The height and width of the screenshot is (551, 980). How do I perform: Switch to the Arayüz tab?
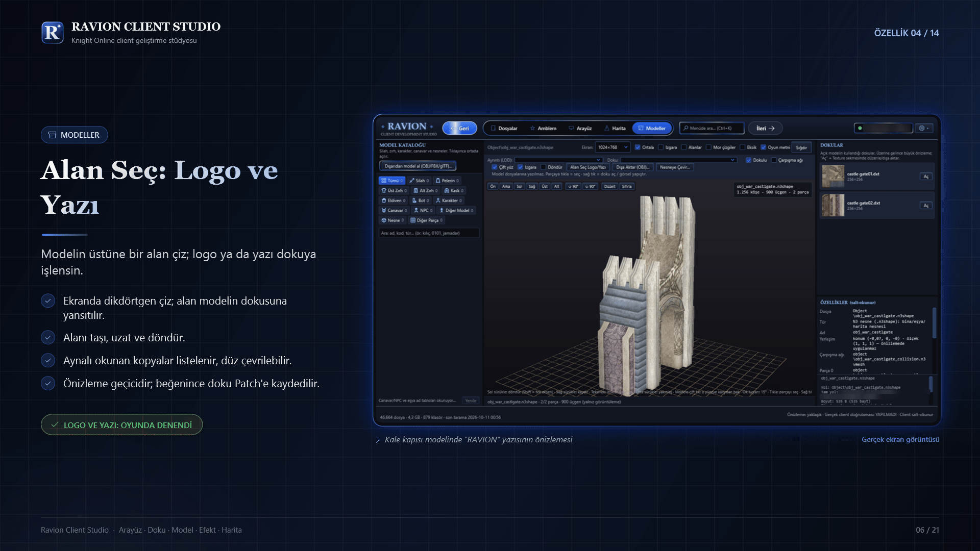580,129
